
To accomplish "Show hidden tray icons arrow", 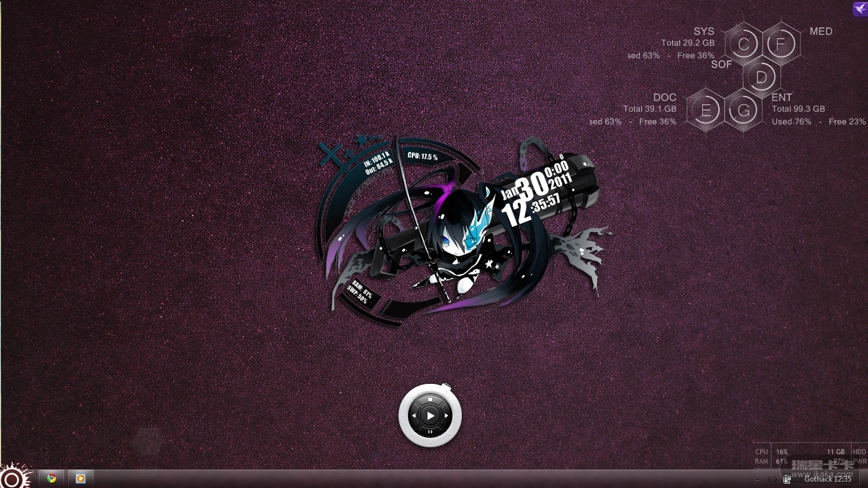I will (x=757, y=479).
